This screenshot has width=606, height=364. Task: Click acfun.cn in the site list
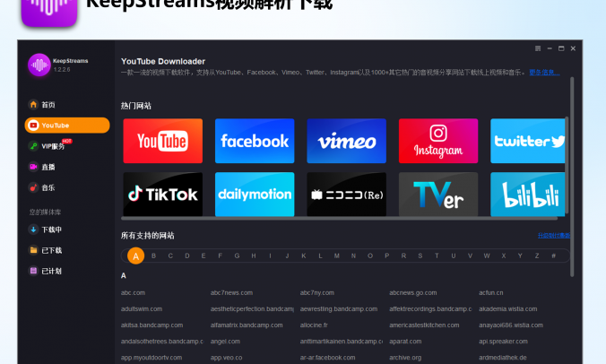pos(491,293)
